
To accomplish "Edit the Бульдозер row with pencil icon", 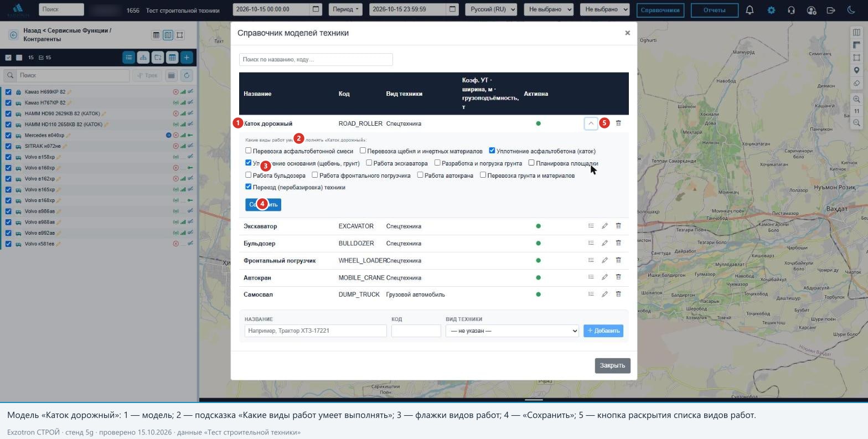I will point(604,243).
